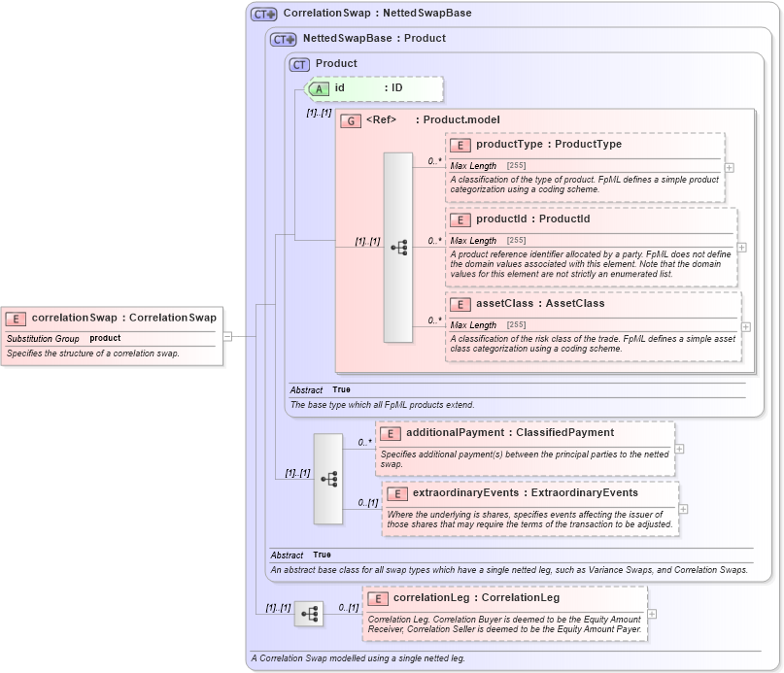Screen dimensions: 784x673
Task: Select the id : ID attribute label
Action: coord(368,88)
